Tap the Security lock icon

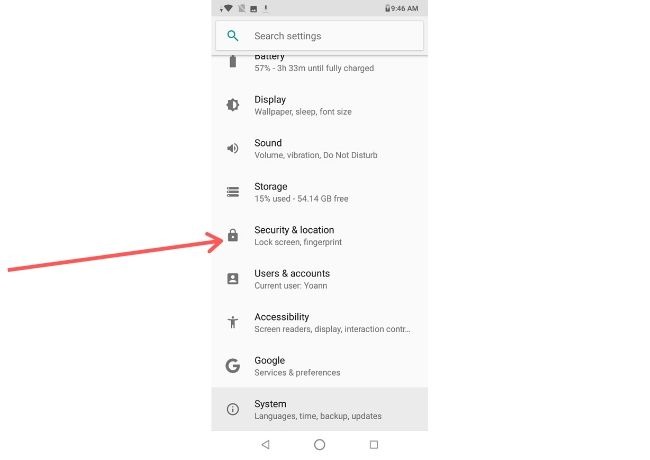(233, 236)
